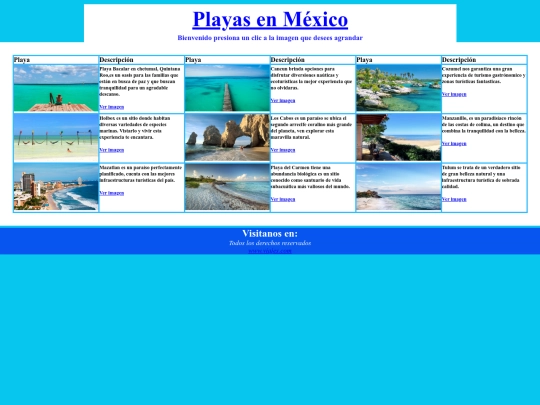Click the Mazatlan coastline city thumbnail
Screen dimensions: 540x405
[x=56, y=187]
